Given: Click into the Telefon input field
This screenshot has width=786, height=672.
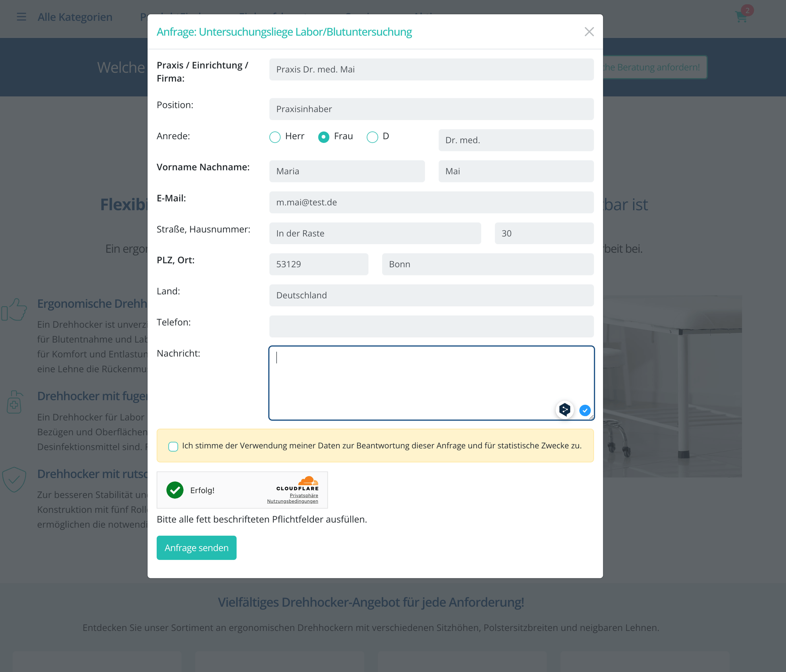Looking at the screenshot, I should (x=431, y=326).
